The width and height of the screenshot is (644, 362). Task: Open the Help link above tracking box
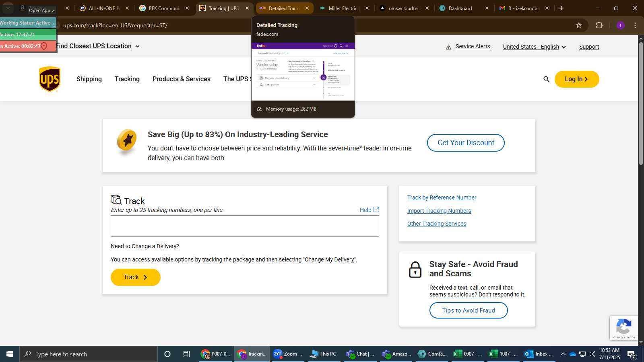[365, 210]
